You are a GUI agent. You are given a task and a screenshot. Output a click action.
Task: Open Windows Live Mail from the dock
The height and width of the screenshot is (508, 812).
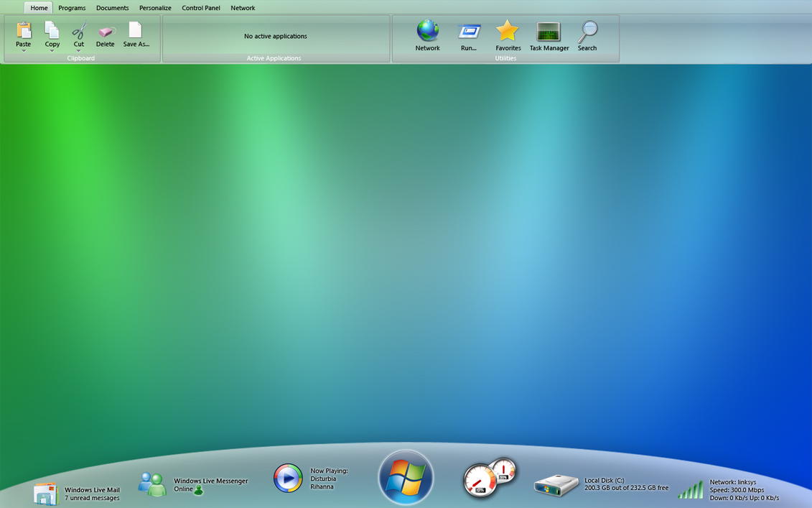pos(45,492)
